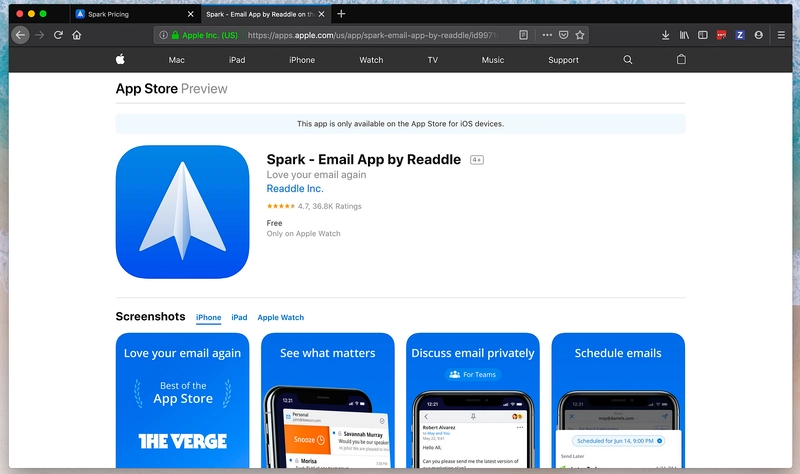Show site information via the info icon
Viewport: 800px width, 474px height.
[x=163, y=35]
